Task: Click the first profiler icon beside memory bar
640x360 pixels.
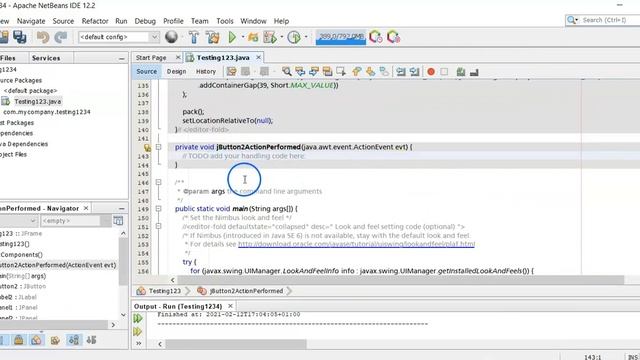Action: (x=376, y=37)
